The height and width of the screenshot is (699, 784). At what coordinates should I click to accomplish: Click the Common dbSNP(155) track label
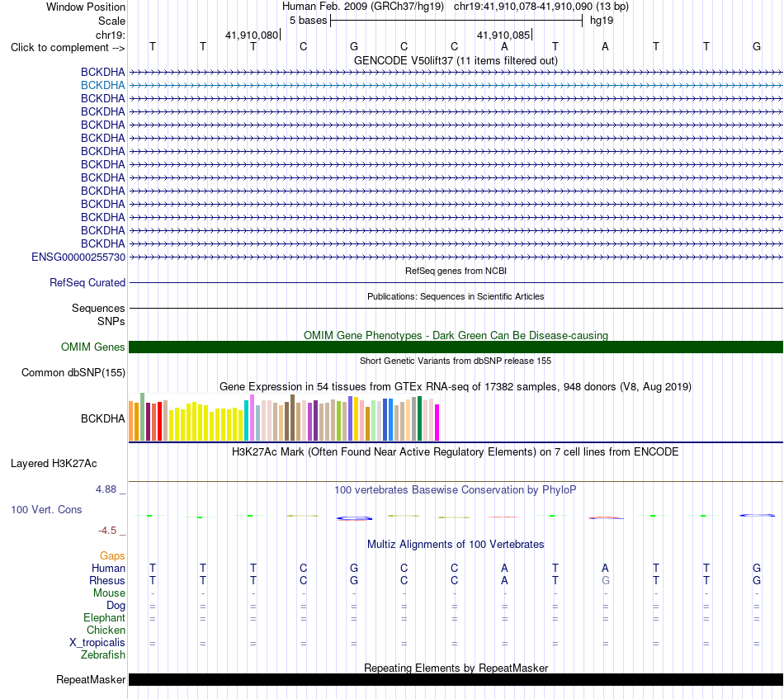click(x=73, y=372)
